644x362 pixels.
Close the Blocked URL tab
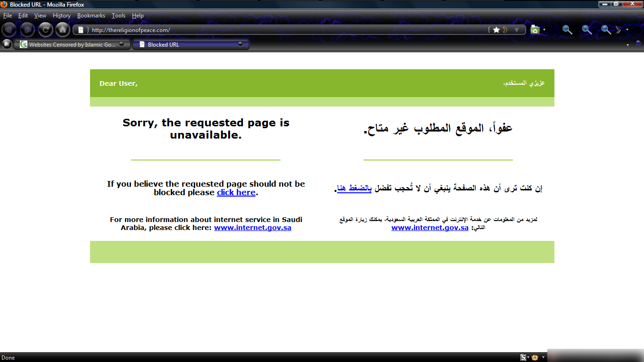point(240,44)
